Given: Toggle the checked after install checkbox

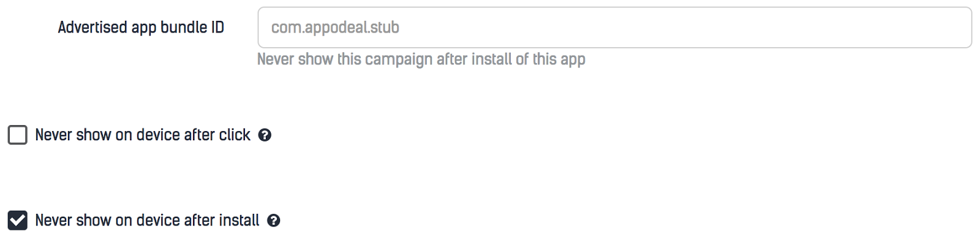Looking at the screenshot, I should pos(17,221).
